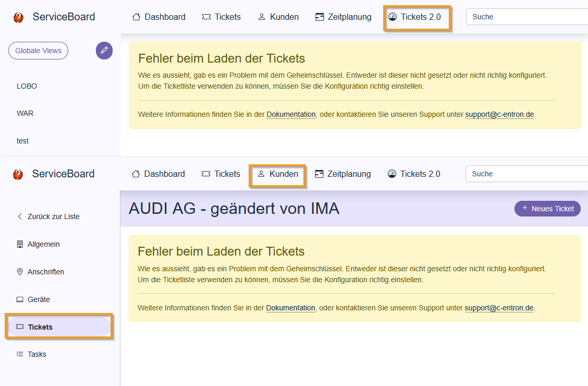The width and height of the screenshot is (588, 386).
Task: Open the view named test
Action: pos(23,141)
